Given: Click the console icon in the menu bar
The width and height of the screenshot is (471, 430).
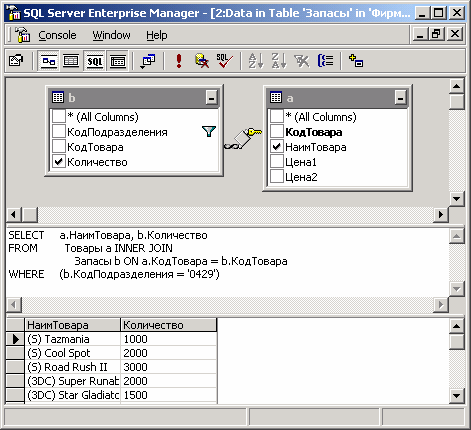Looking at the screenshot, I should pyautogui.click(x=22, y=35).
